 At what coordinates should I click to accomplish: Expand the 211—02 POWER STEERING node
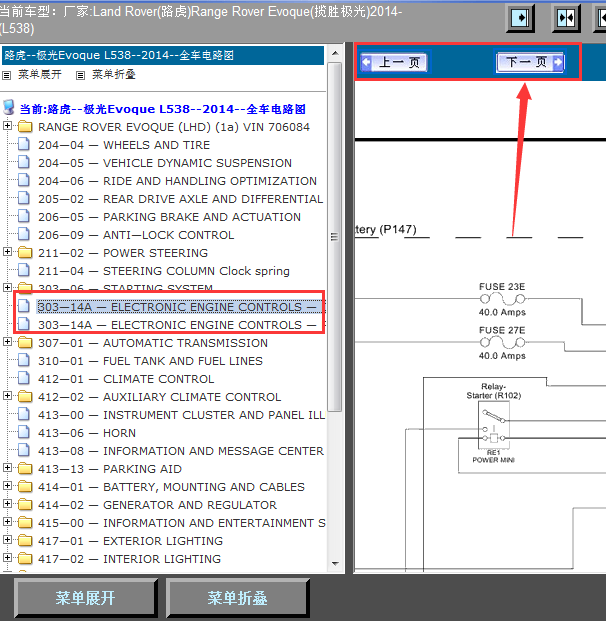7,251
